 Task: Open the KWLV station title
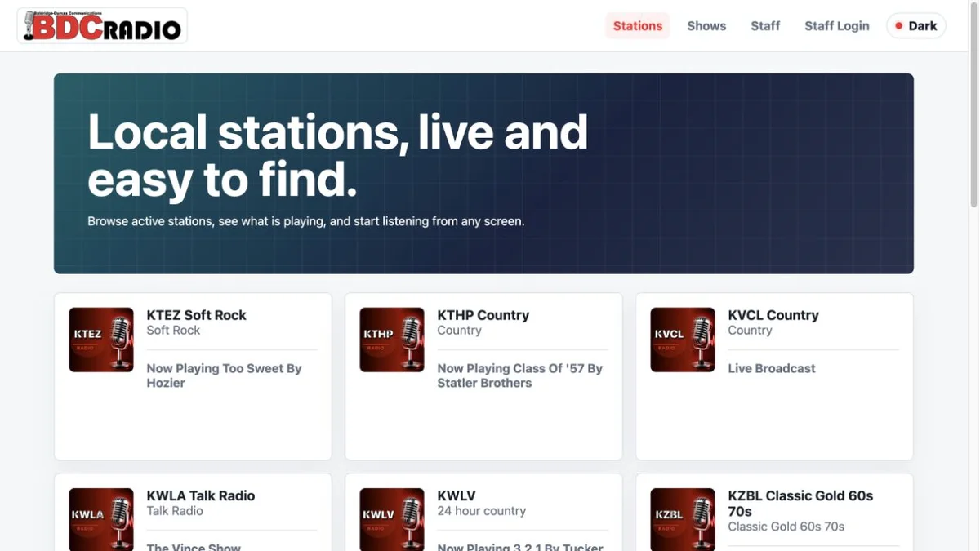457,495
